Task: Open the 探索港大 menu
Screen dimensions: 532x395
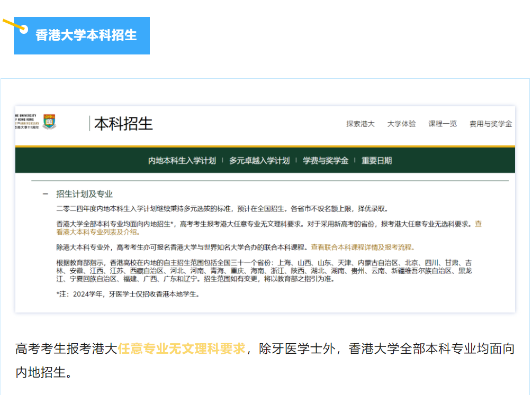Action: click(360, 124)
